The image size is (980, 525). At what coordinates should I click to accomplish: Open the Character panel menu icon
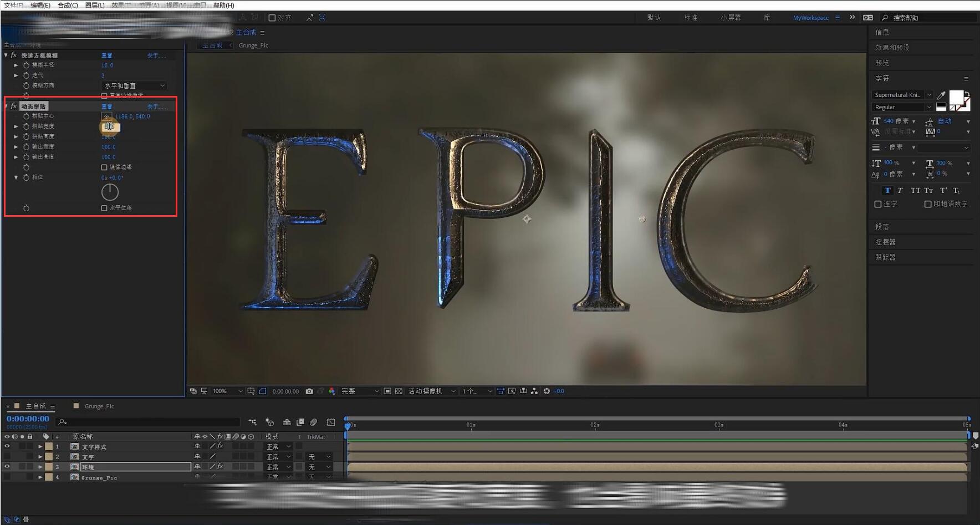[966, 79]
